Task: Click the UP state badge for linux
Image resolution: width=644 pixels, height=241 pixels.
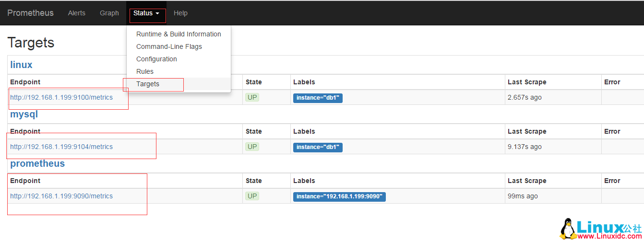Action: tap(252, 97)
